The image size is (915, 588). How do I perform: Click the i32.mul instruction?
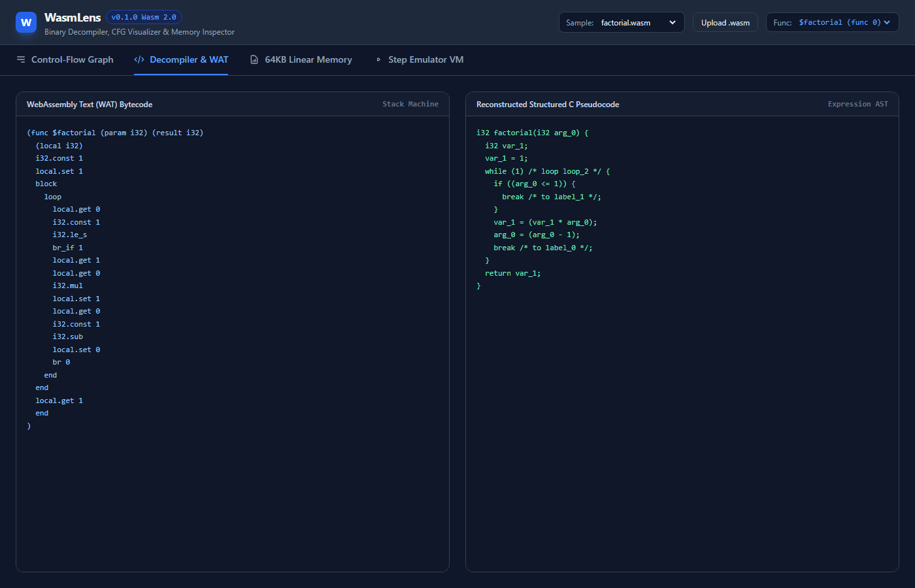(x=68, y=286)
